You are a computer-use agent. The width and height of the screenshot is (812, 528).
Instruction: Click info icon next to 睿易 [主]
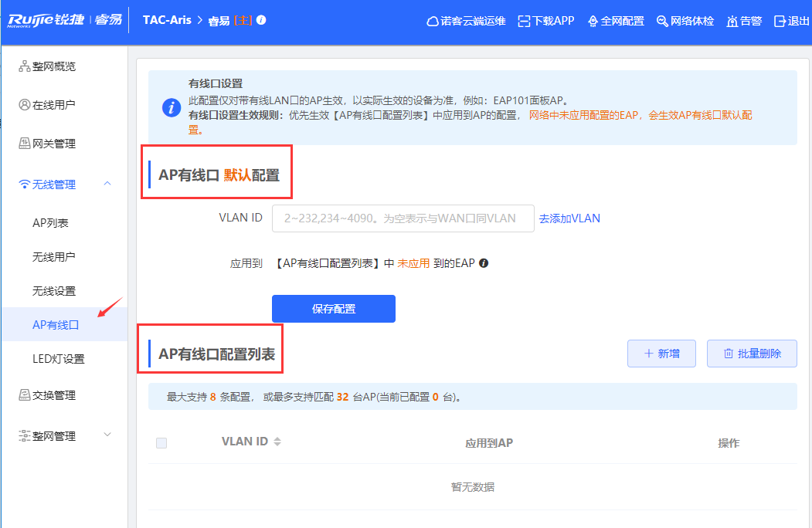click(261, 21)
